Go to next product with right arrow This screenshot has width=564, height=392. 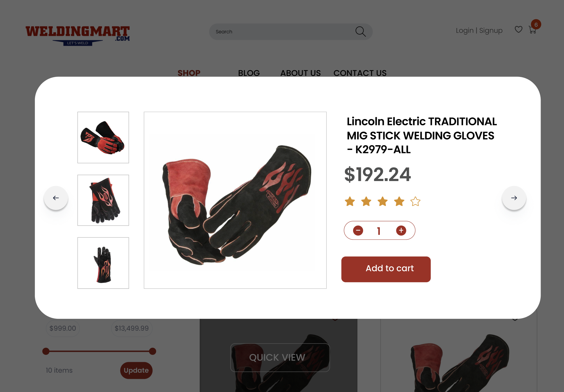click(514, 198)
